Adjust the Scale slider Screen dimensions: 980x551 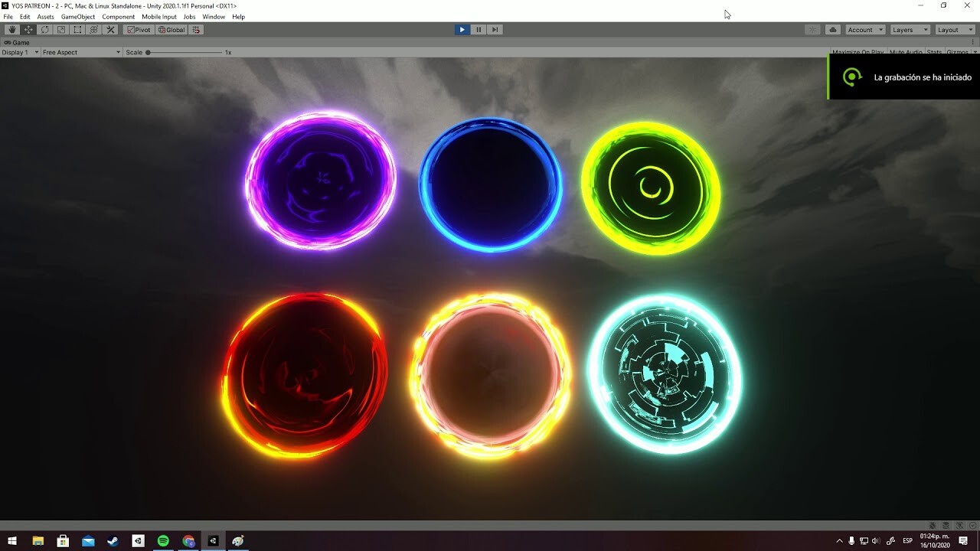(x=149, y=52)
